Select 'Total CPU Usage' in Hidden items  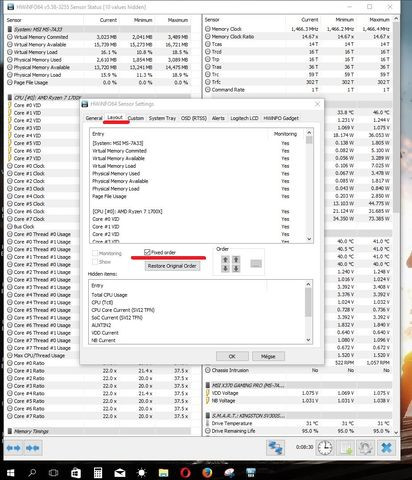109,295
